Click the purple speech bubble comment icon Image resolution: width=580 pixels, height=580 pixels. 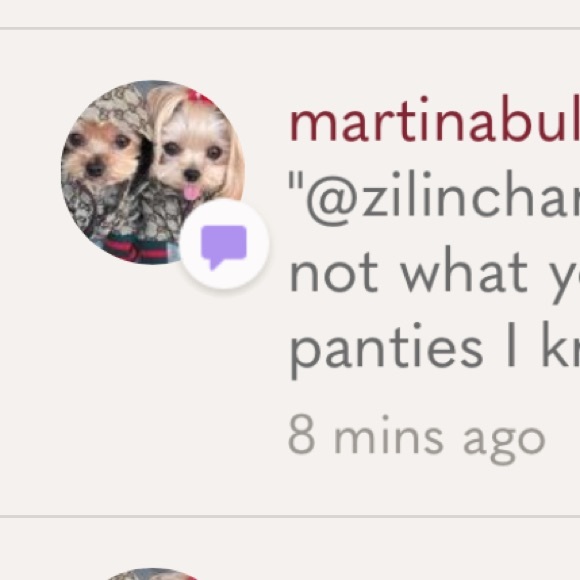pos(223,247)
